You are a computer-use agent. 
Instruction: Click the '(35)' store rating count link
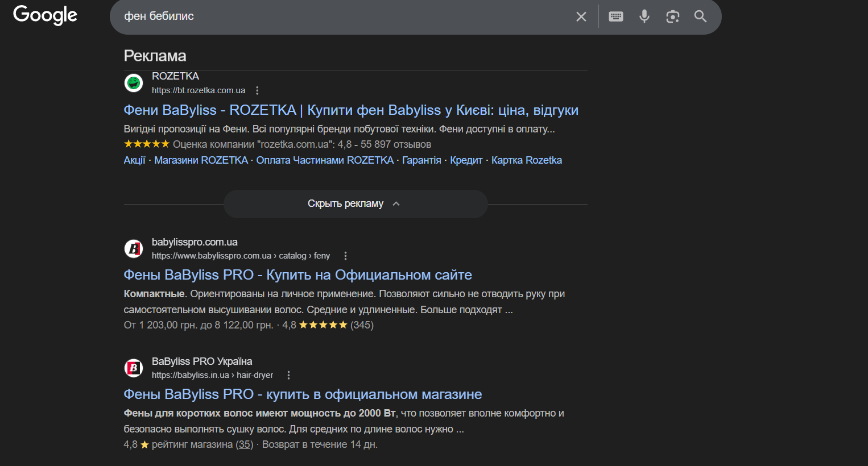click(x=245, y=444)
